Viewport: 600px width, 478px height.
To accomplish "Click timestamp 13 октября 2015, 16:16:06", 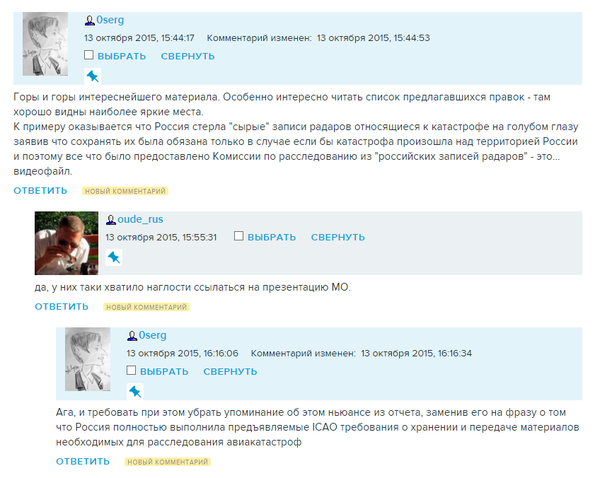I will (x=183, y=353).
